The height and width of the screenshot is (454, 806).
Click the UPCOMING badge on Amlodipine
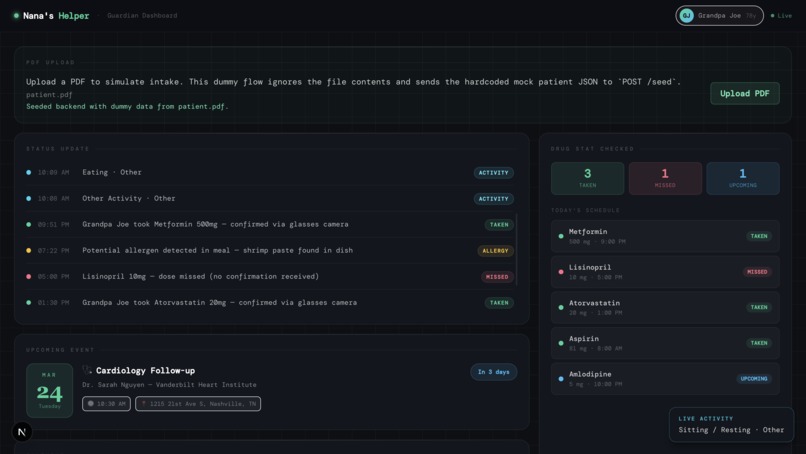point(754,378)
